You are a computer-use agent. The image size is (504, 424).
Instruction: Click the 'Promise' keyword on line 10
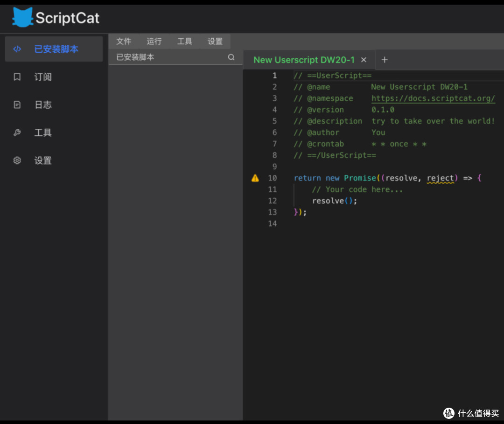(360, 178)
